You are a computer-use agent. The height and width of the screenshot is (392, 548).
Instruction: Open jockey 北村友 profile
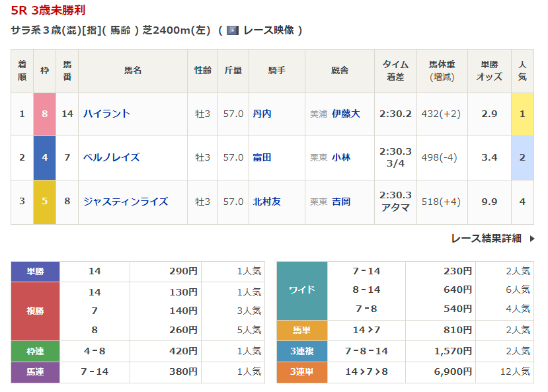pyautogui.click(x=266, y=202)
